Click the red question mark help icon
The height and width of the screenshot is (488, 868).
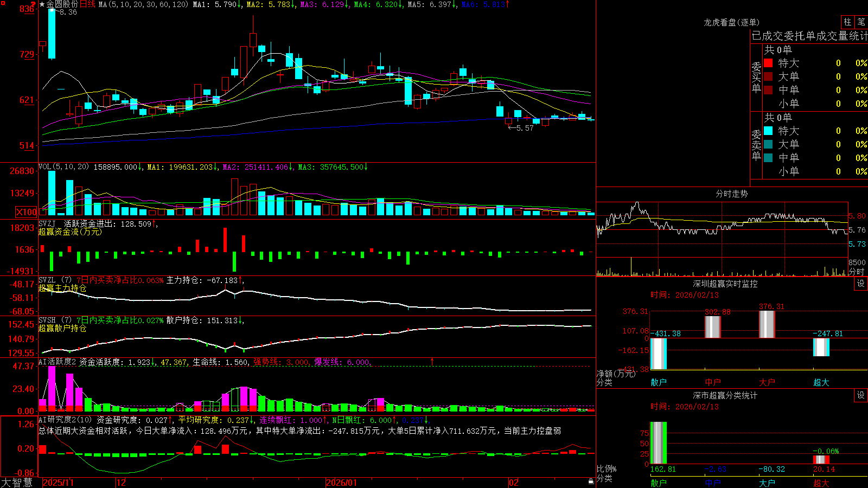[33, 4]
